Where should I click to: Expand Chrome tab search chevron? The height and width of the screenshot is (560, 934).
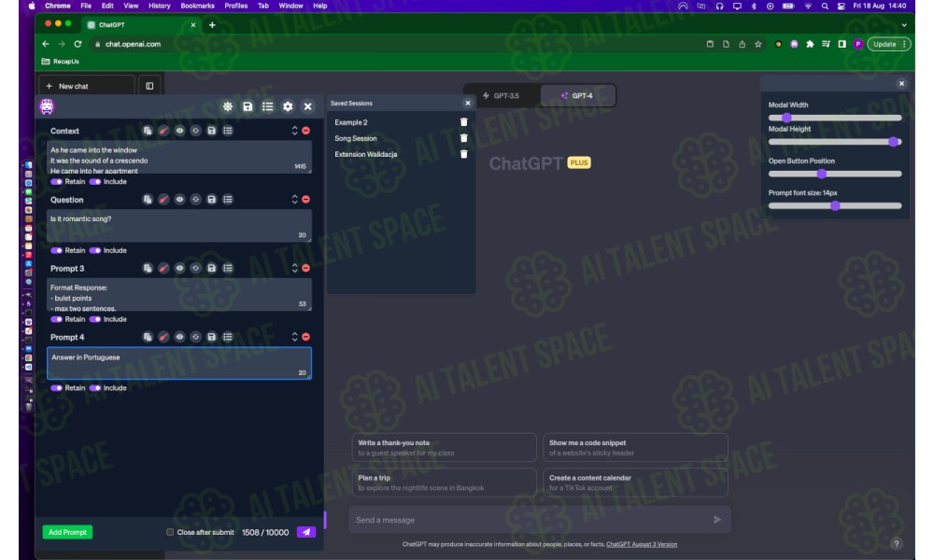tap(903, 25)
